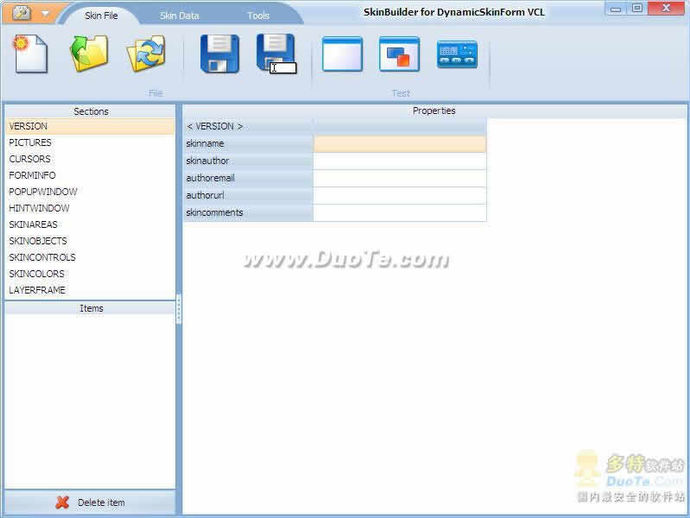The width and height of the screenshot is (690, 518).
Task: Test skin on blank window icon
Action: 342,54
